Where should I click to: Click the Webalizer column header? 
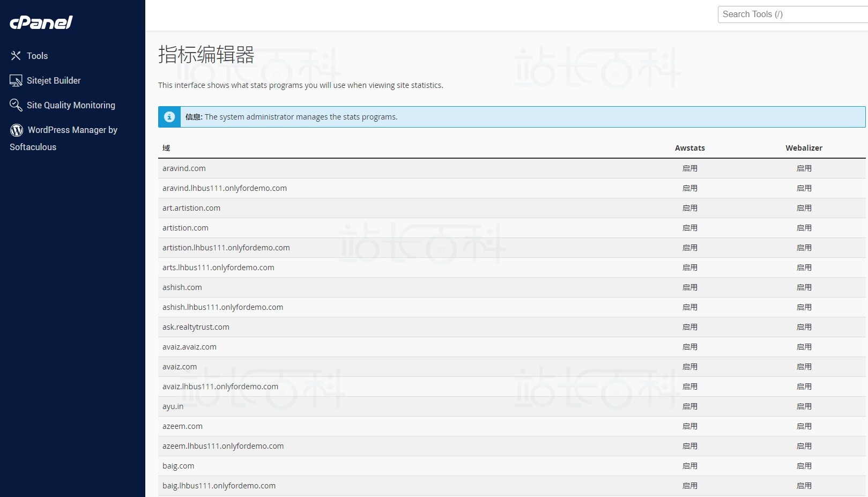click(x=804, y=148)
